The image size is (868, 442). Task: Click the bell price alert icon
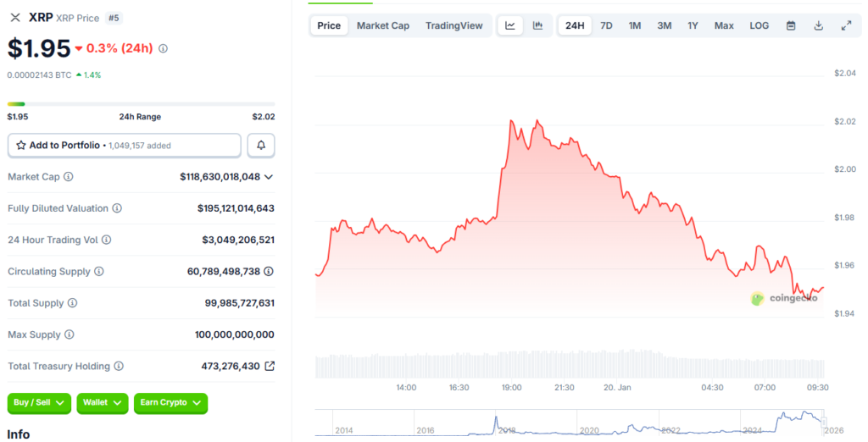261,146
